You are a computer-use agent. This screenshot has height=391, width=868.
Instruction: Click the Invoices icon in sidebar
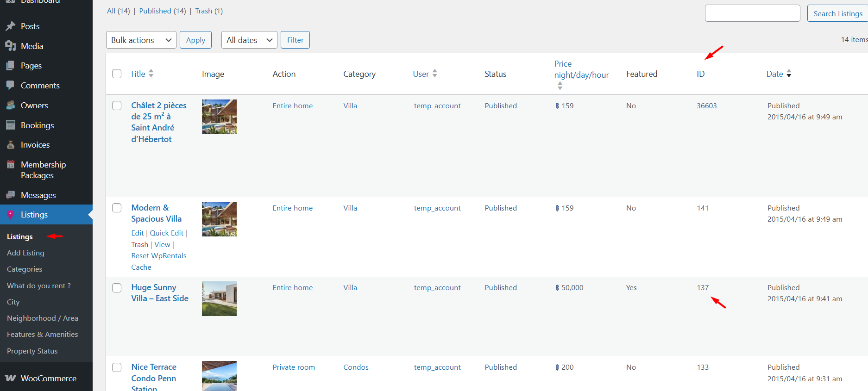11,145
